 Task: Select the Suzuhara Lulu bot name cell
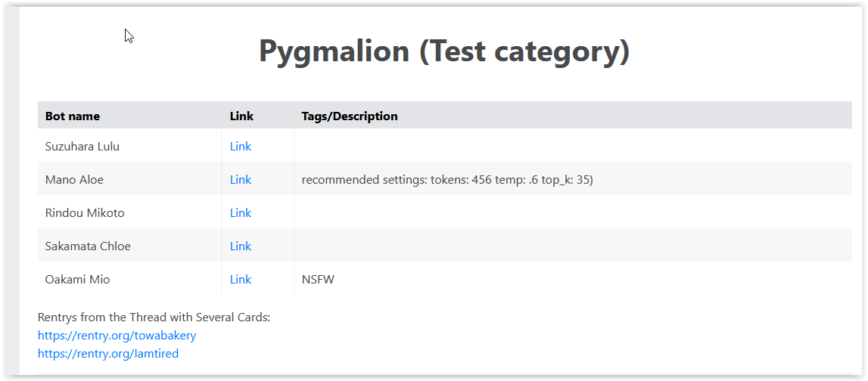pyautogui.click(x=82, y=147)
